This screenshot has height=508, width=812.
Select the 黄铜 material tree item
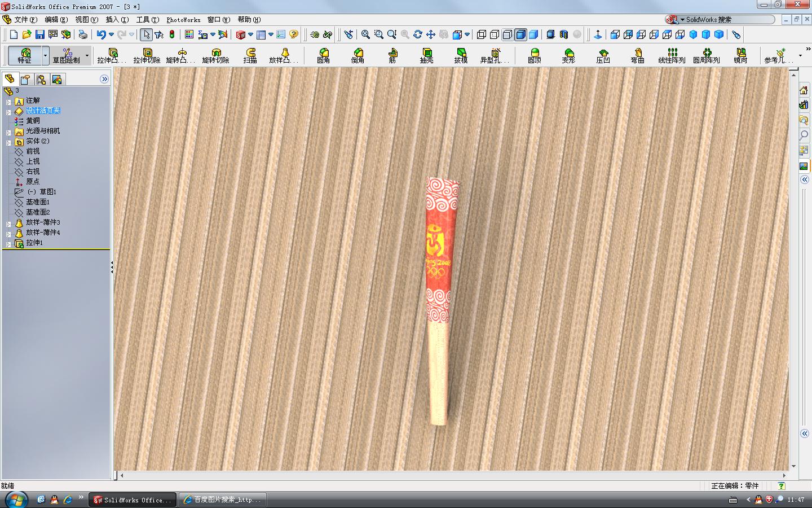(33, 121)
